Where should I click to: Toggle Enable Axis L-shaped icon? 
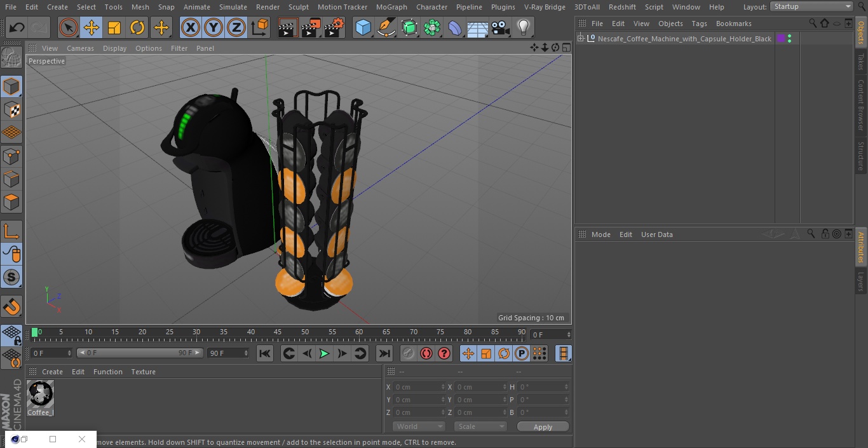(11, 231)
